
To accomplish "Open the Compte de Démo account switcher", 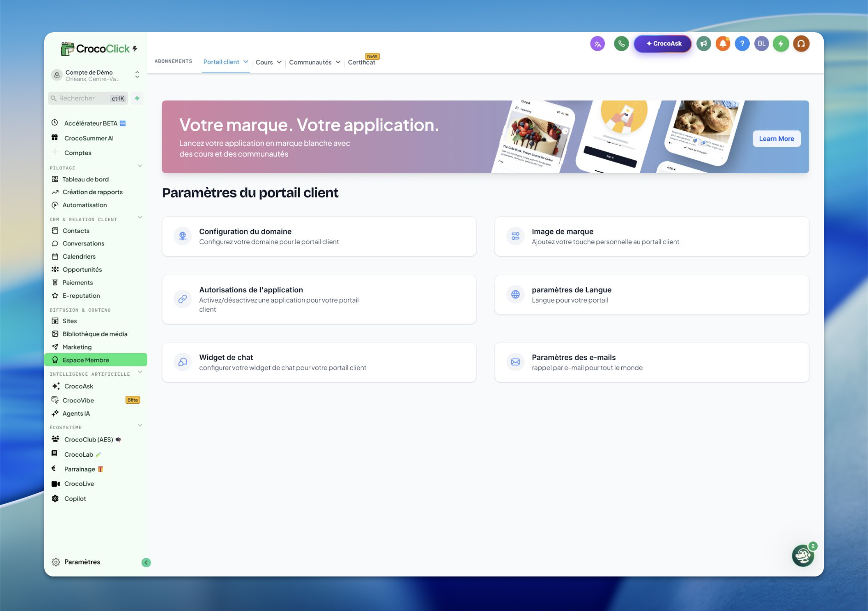I will click(x=96, y=75).
